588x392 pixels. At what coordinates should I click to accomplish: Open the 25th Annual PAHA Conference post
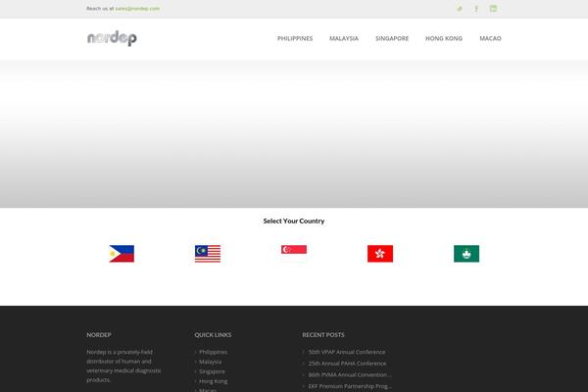point(347,364)
